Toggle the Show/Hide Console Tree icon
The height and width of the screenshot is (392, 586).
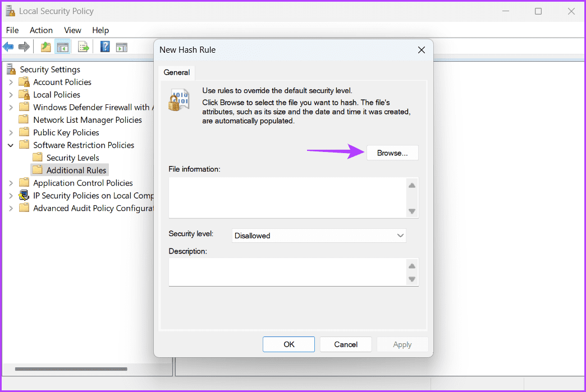coord(63,47)
